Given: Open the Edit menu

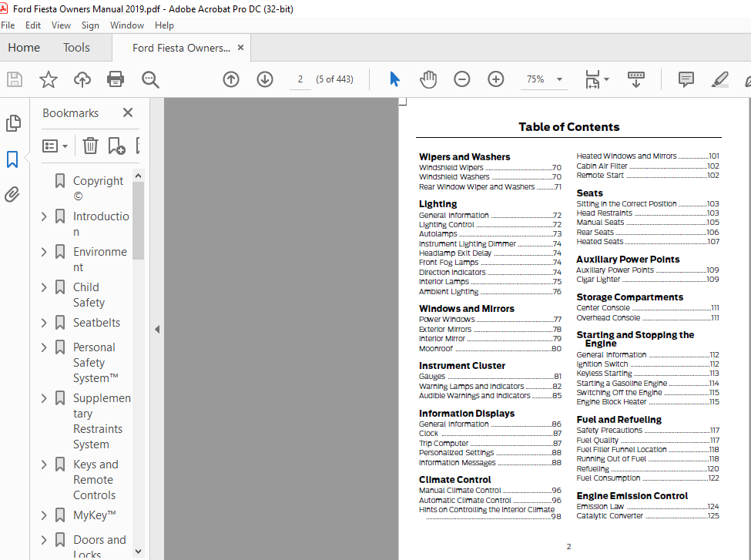Looking at the screenshot, I should tap(33, 25).
